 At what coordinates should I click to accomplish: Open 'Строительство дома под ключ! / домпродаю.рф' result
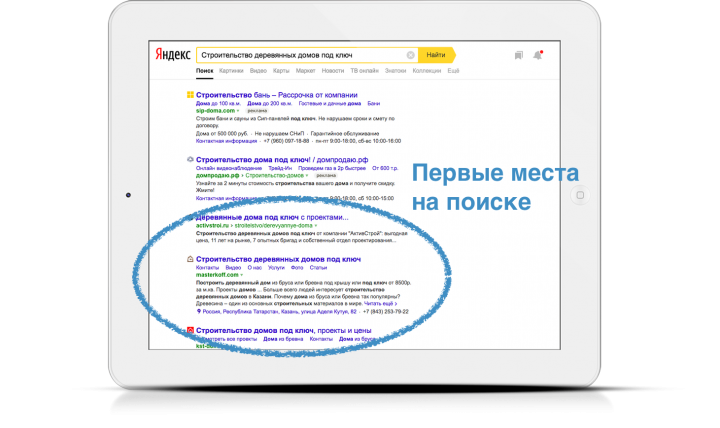tap(282, 159)
